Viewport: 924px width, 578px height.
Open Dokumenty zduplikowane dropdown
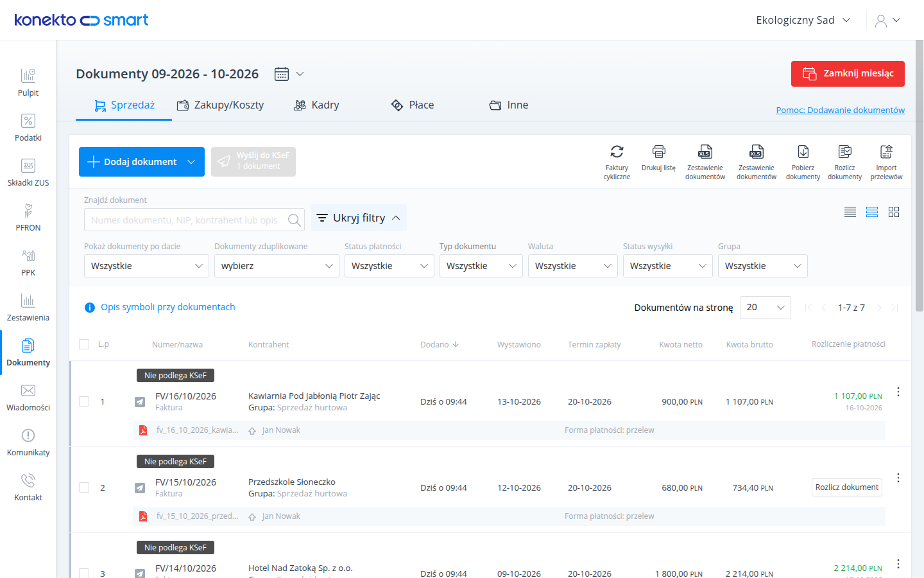pyautogui.click(x=277, y=266)
